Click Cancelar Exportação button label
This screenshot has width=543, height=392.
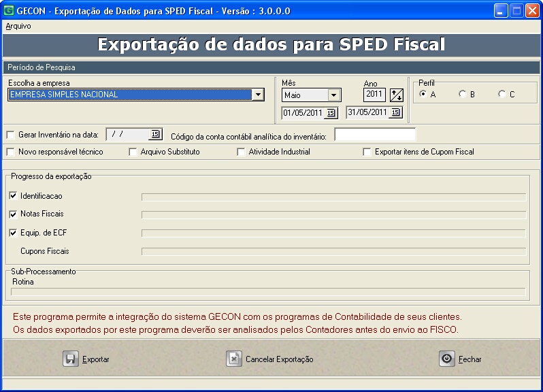click(280, 359)
